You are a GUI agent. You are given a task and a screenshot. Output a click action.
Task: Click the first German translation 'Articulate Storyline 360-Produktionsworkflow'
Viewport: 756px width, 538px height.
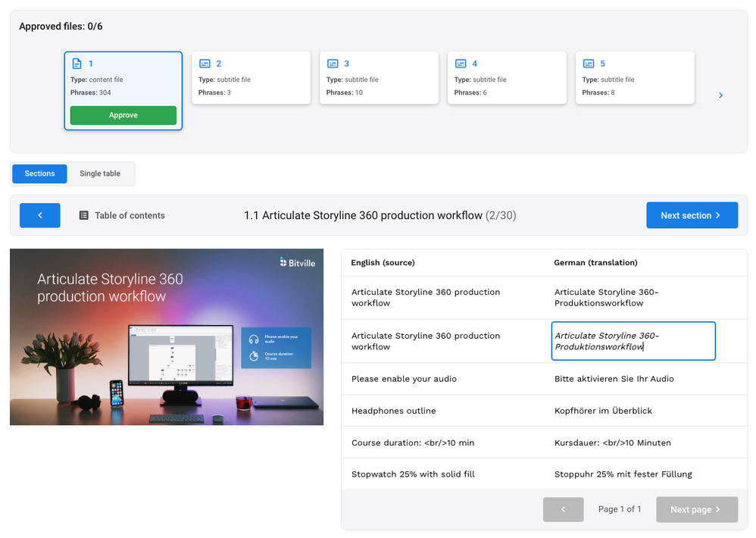(607, 298)
